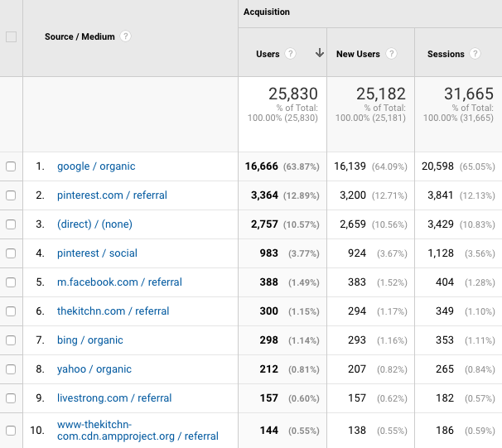Image resolution: width=502 pixels, height=448 pixels.
Task: Open the google / organic source link
Action: pos(96,166)
